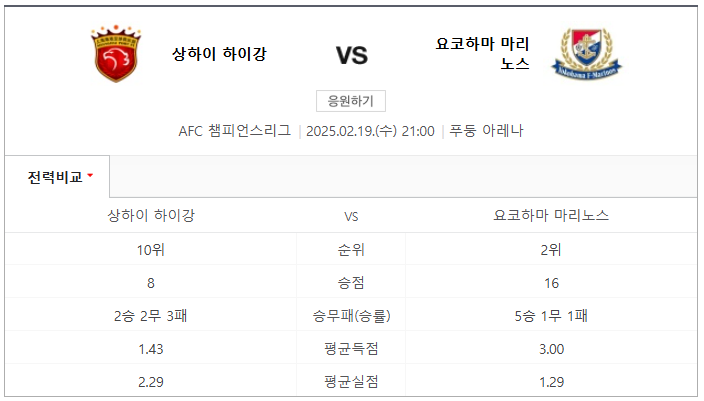
Task: Select the 상하이 하이강 team name heading
Action: point(219,54)
